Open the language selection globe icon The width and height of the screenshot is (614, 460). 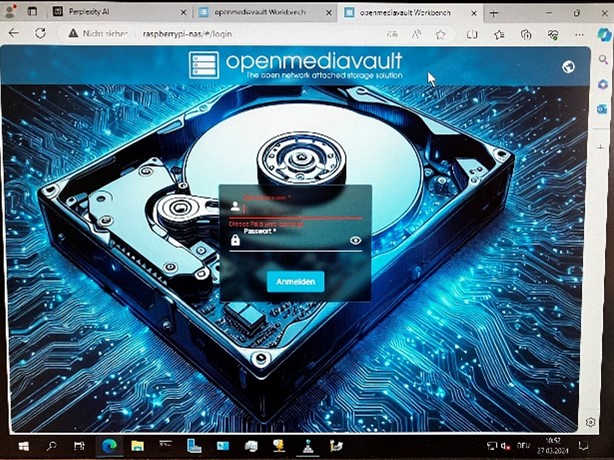[x=568, y=67]
